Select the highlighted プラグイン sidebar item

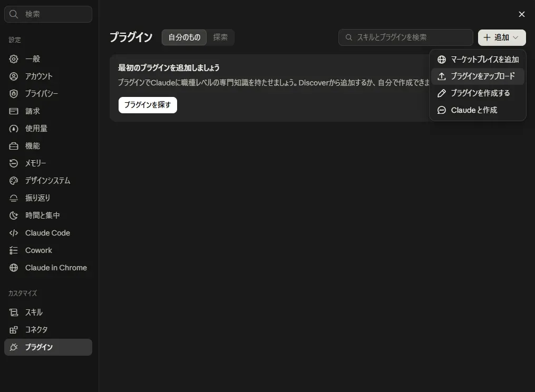click(48, 347)
